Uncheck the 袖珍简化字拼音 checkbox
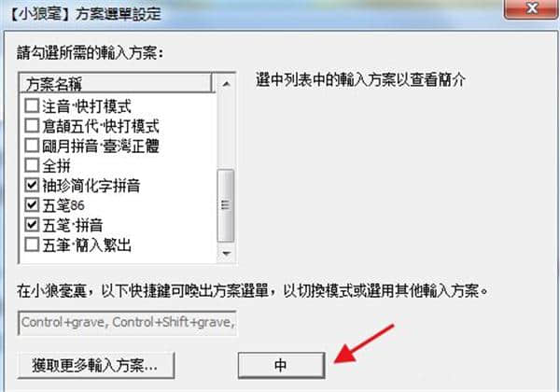The width and height of the screenshot is (560, 392). click(32, 185)
